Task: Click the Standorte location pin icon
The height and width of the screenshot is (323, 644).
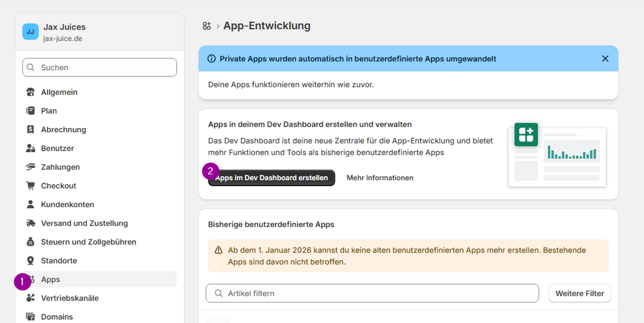Action: click(x=30, y=261)
